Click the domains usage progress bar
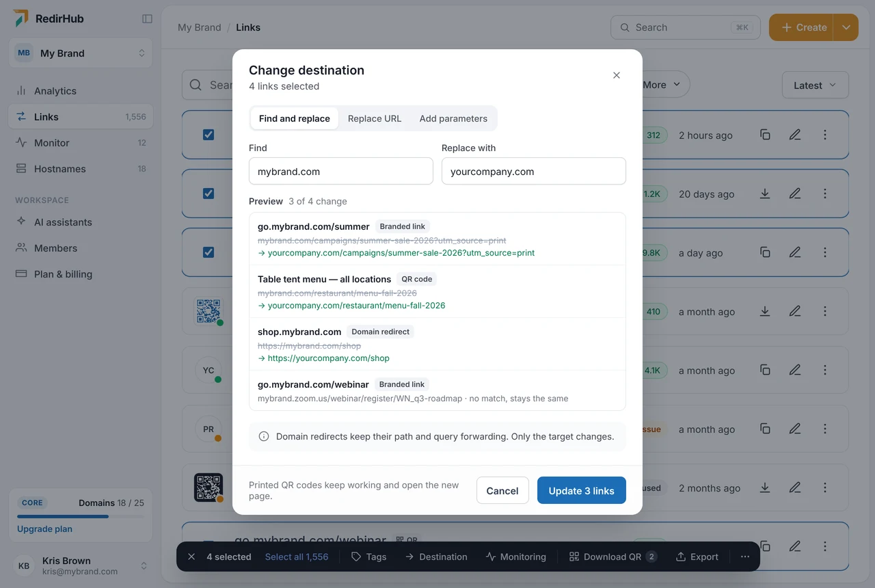The height and width of the screenshot is (588, 875). coord(81,516)
